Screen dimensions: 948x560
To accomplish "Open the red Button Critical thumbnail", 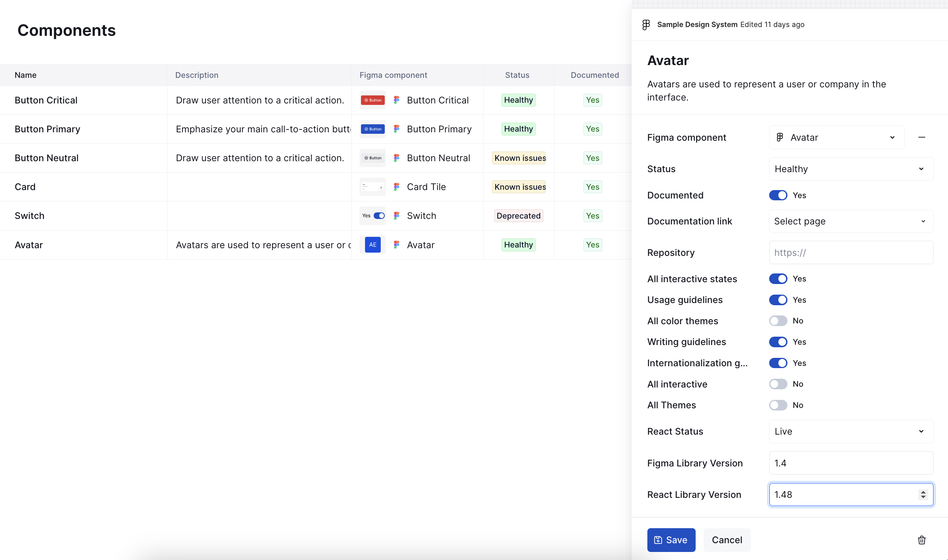I will pyautogui.click(x=373, y=100).
